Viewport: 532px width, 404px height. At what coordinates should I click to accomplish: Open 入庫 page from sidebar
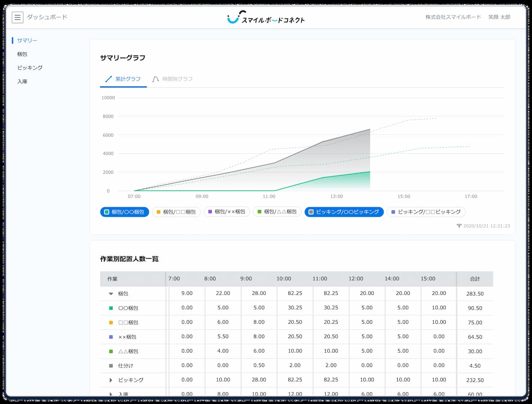pyautogui.click(x=22, y=81)
